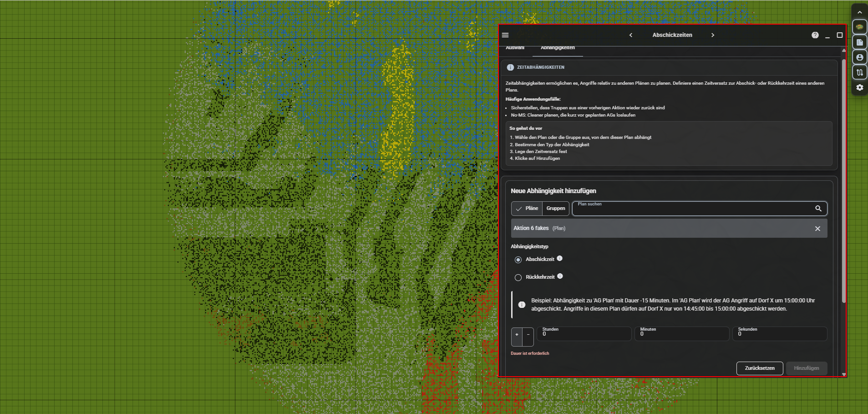Show info for the Rückkehrzeit option
The width and height of the screenshot is (868, 414).
[560, 276]
